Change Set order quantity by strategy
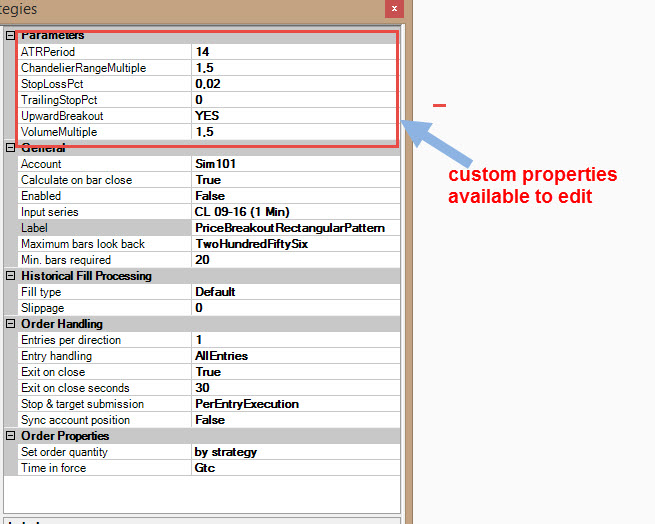Image resolution: width=655 pixels, height=524 pixels. pyautogui.click(x=295, y=452)
